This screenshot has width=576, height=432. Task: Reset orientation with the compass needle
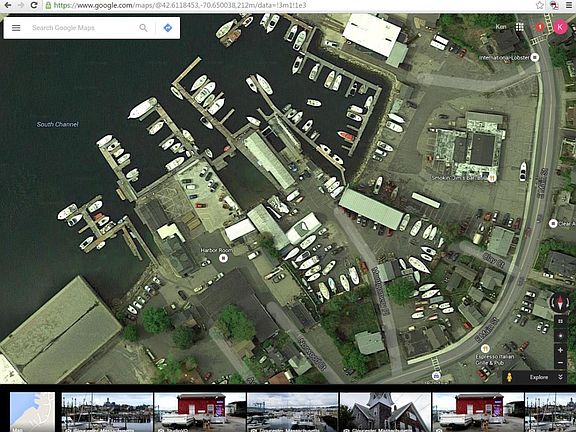click(x=560, y=303)
